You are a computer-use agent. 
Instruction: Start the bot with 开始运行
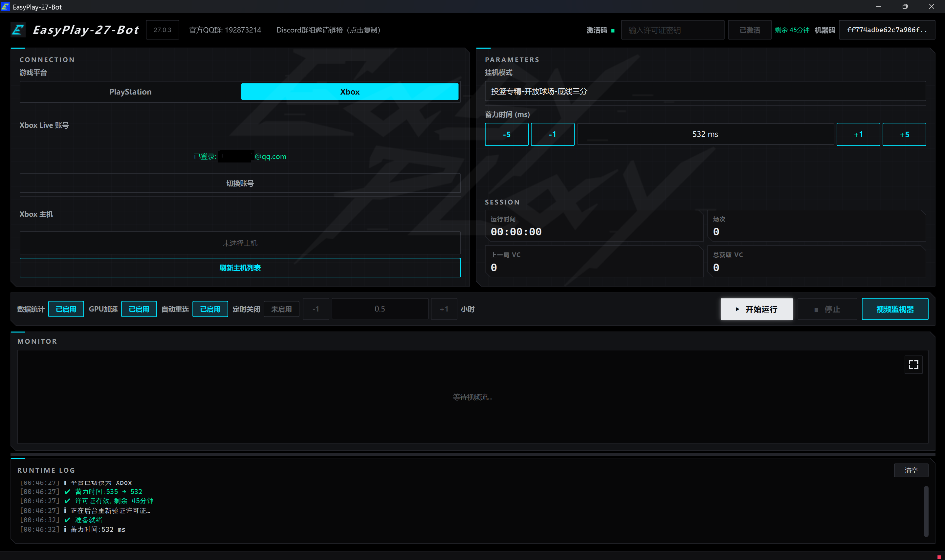[756, 309]
